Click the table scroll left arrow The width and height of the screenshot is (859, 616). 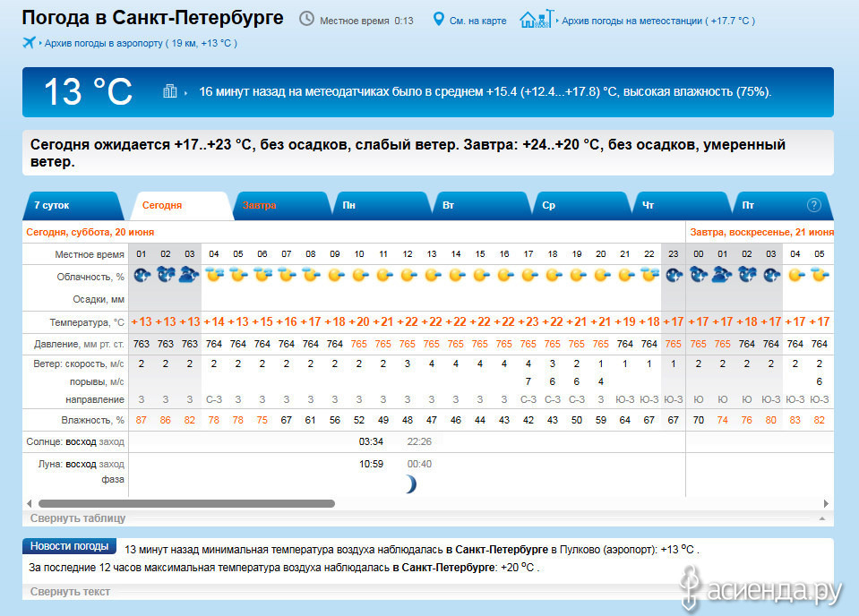[29, 503]
